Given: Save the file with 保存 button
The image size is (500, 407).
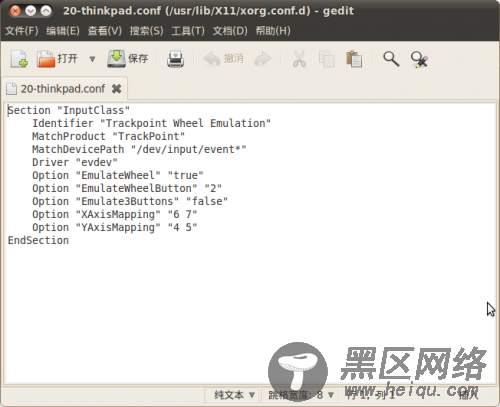Looking at the screenshot, I should (x=128, y=59).
